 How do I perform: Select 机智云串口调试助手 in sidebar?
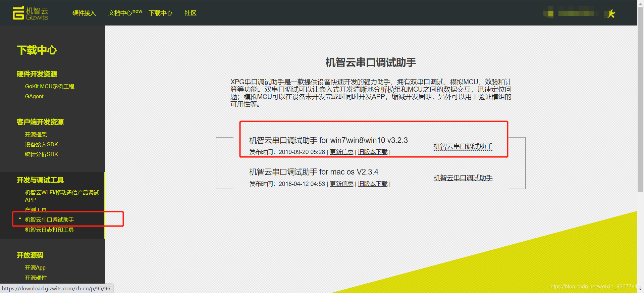[x=50, y=220]
